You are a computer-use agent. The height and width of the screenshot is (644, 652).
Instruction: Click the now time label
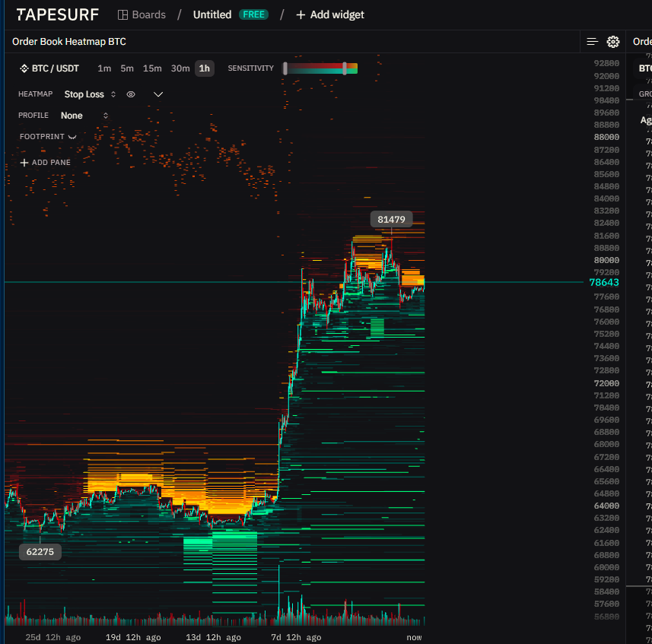click(414, 637)
